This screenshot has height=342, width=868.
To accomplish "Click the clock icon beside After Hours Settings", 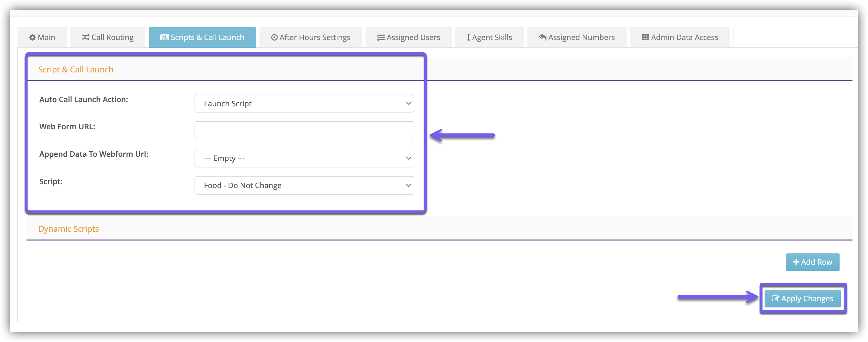I will pyautogui.click(x=274, y=37).
